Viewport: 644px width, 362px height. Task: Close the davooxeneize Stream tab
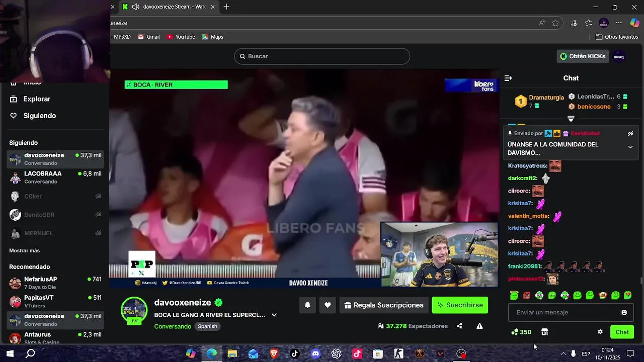[x=213, y=7]
